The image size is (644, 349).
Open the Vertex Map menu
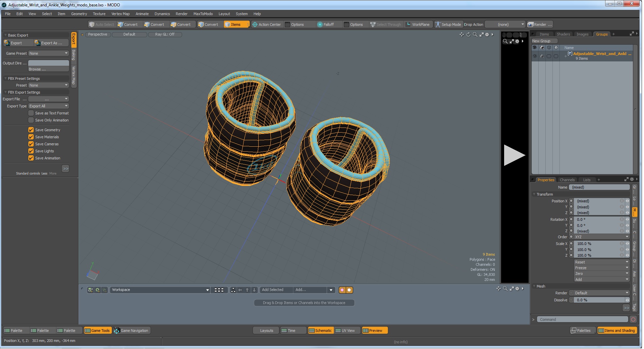tap(120, 14)
